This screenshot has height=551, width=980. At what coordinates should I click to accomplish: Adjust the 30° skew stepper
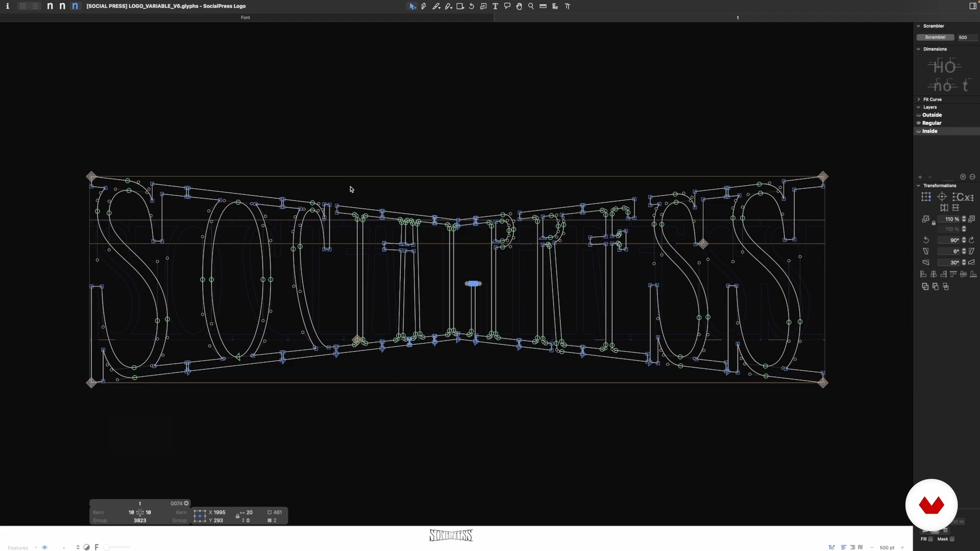(x=964, y=262)
